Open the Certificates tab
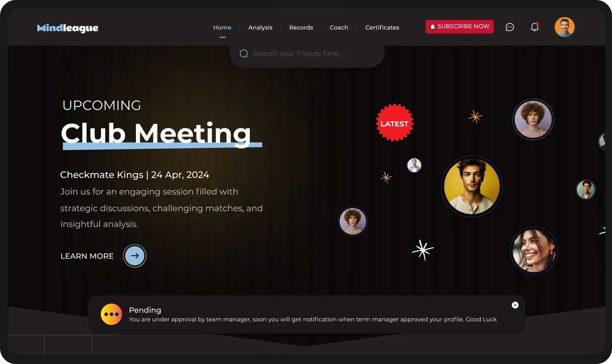Viewport: 612px width, 364px height. (x=382, y=27)
